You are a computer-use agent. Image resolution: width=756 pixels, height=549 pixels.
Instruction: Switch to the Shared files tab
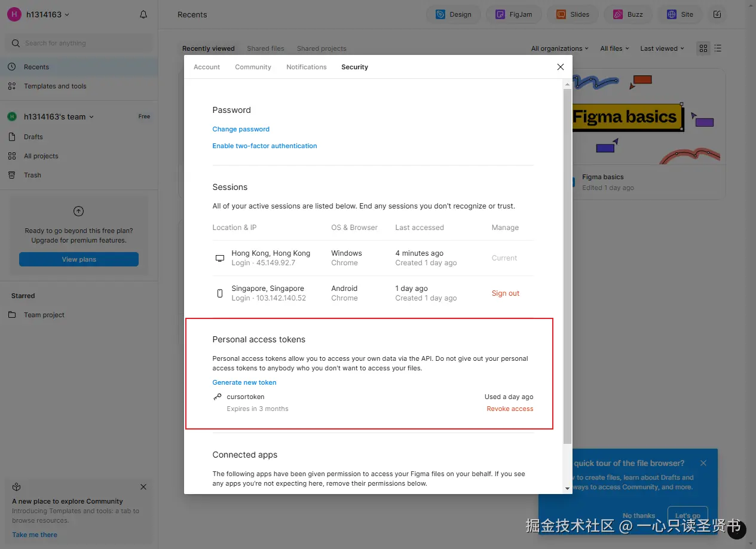pos(265,48)
